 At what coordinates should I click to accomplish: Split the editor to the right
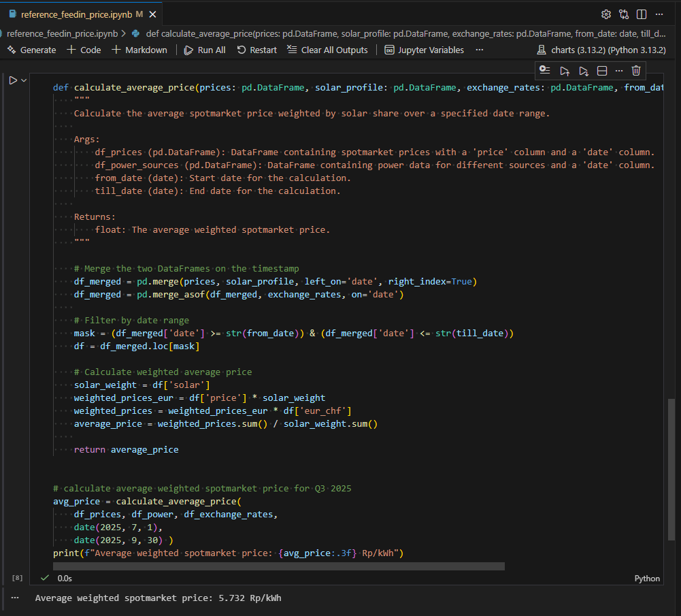(642, 14)
